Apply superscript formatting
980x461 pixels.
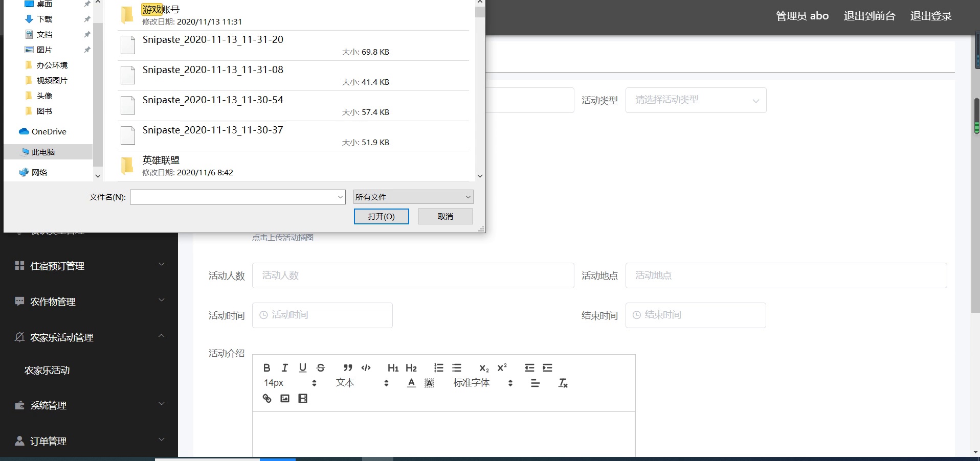click(502, 368)
